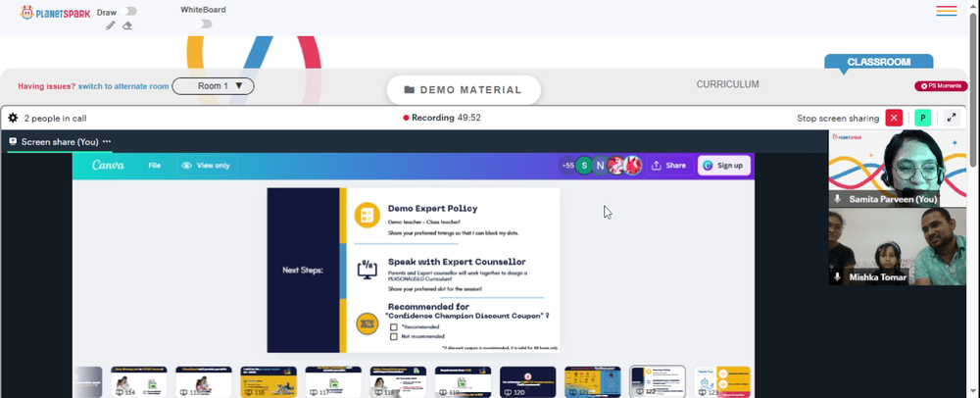Open the hamburger menu

[x=947, y=11]
